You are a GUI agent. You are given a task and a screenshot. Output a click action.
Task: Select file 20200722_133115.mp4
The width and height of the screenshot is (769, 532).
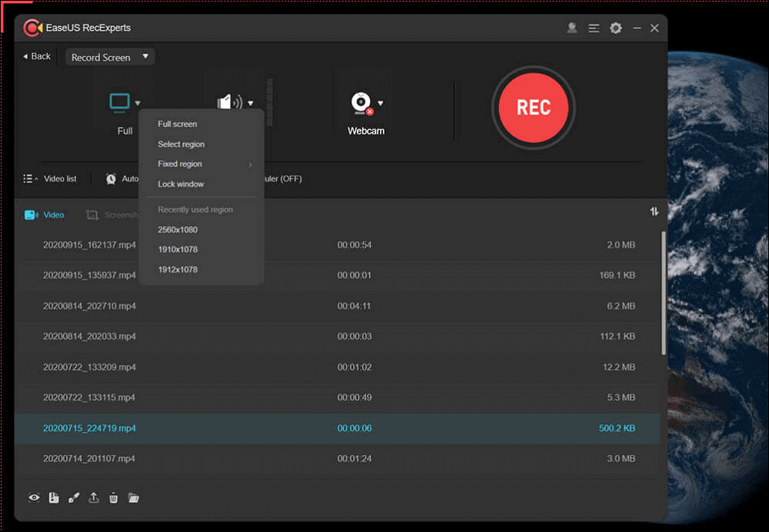[x=88, y=397]
